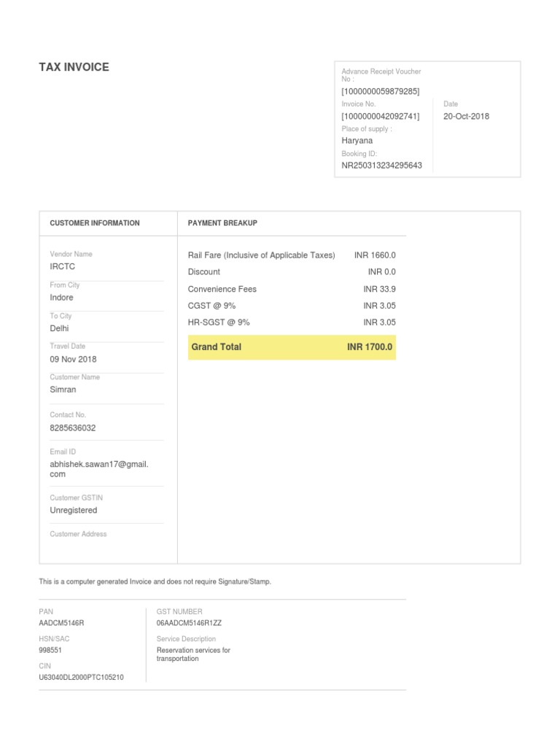Select the Invoice No. value 1000000042092741

(x=381, y=116)
